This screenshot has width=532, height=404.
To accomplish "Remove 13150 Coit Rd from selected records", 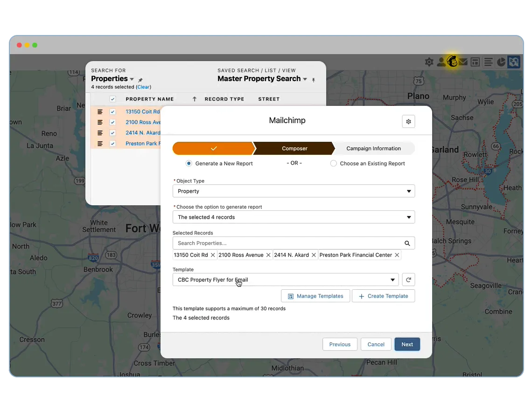I will pyautogui.click(x=213, y=255).
